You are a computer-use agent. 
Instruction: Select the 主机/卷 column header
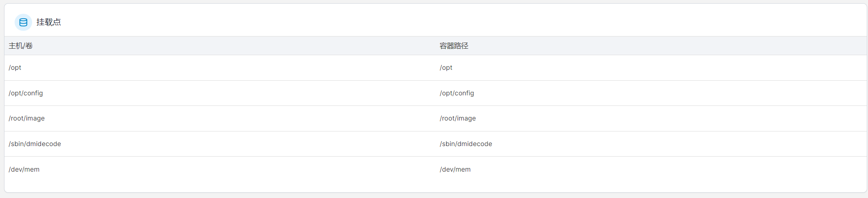(21, 46)
